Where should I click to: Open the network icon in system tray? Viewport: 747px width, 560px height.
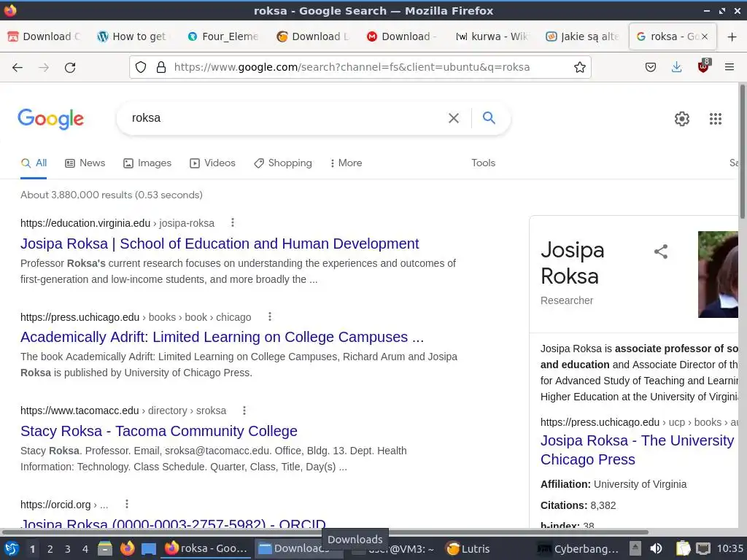[703, 548]
